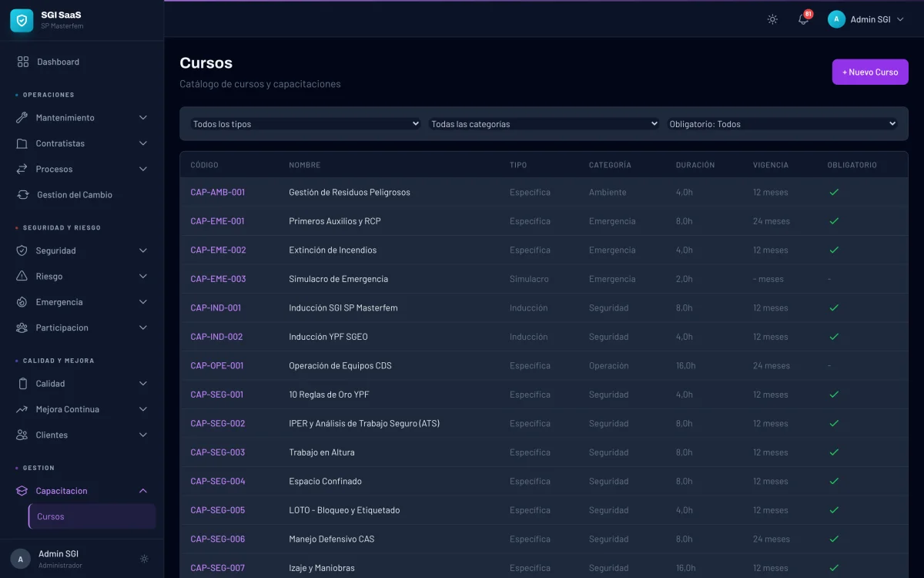Open course link CAP-EME-001

click(x=217, y=221)
